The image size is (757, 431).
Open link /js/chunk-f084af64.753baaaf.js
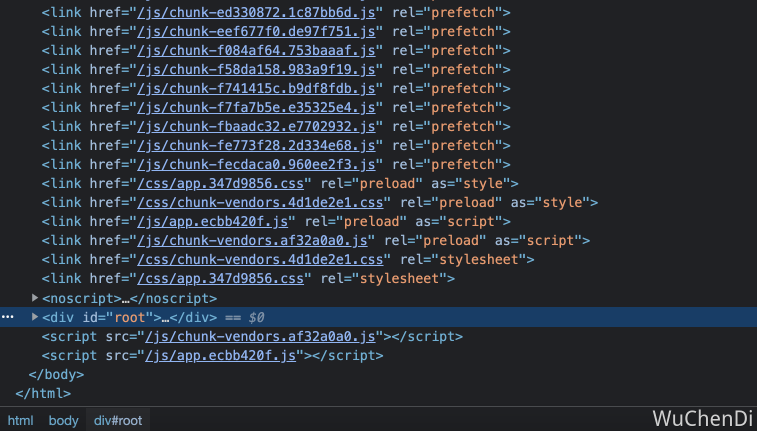click(x=256, y=50)
